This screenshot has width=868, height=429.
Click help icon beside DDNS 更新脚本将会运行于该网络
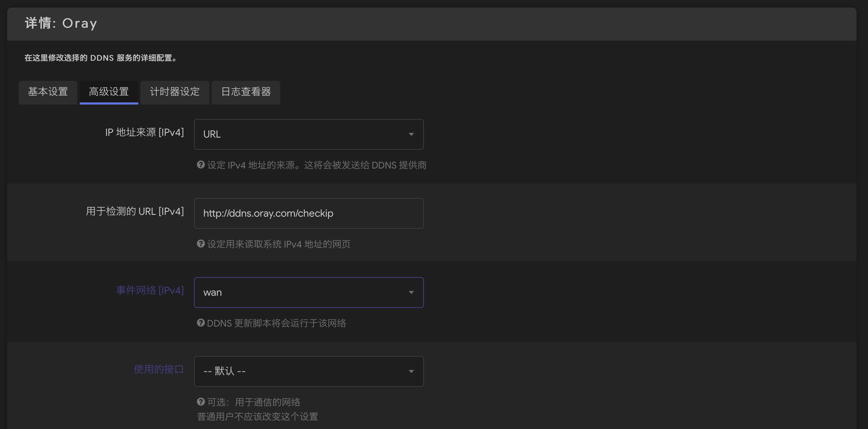click(x=201, y=323)
